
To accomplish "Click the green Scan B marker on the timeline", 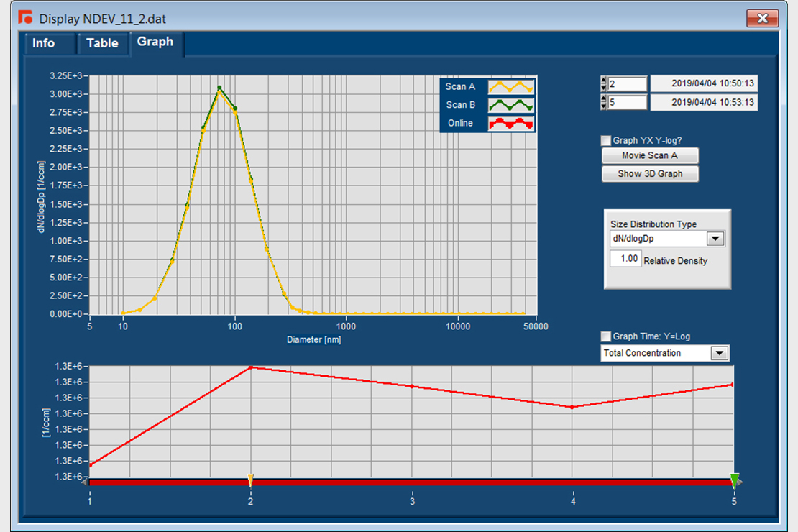I will point(734,480).
